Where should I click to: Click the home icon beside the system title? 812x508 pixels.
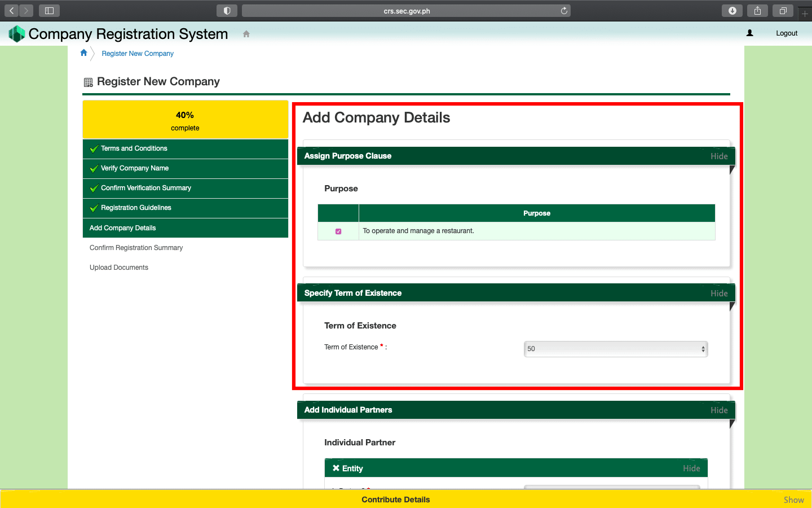[246, 34]
